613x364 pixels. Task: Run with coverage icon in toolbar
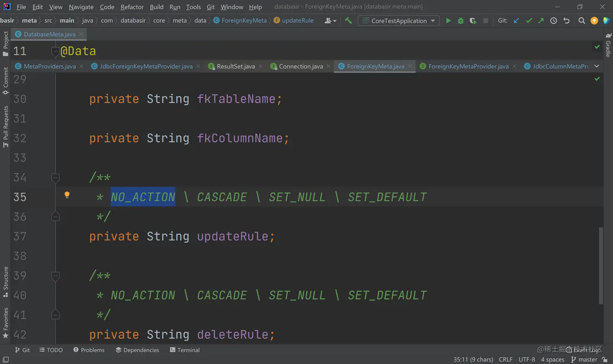point(473,20)
